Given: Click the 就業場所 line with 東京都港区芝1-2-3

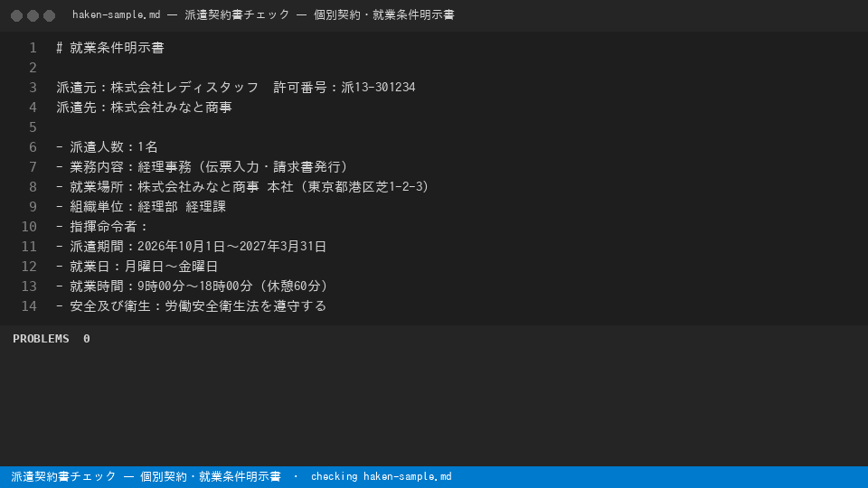Looking at the screenshot, I should [x=243, y=187].
